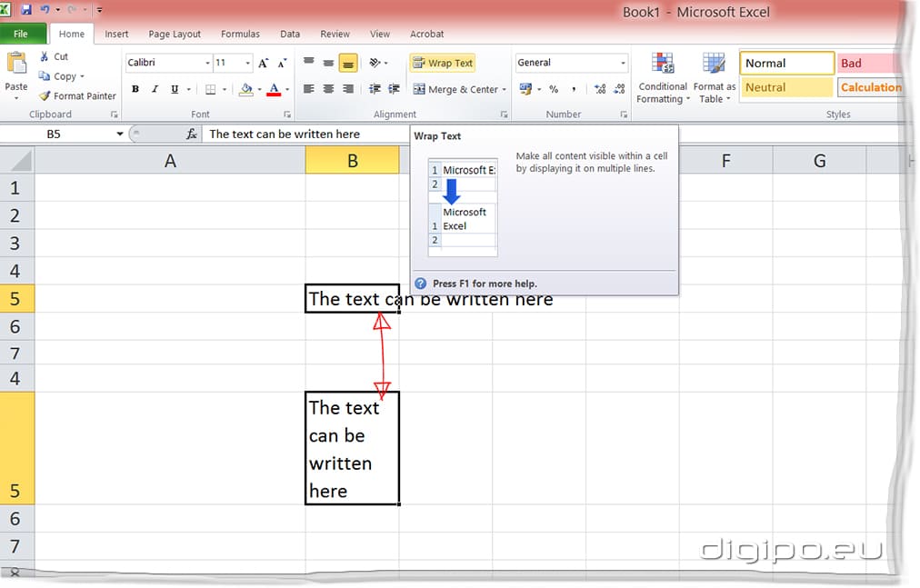This screenshot has width=920, height=588.
Task: Open the Font size dropdown
Action: (247, 63)
